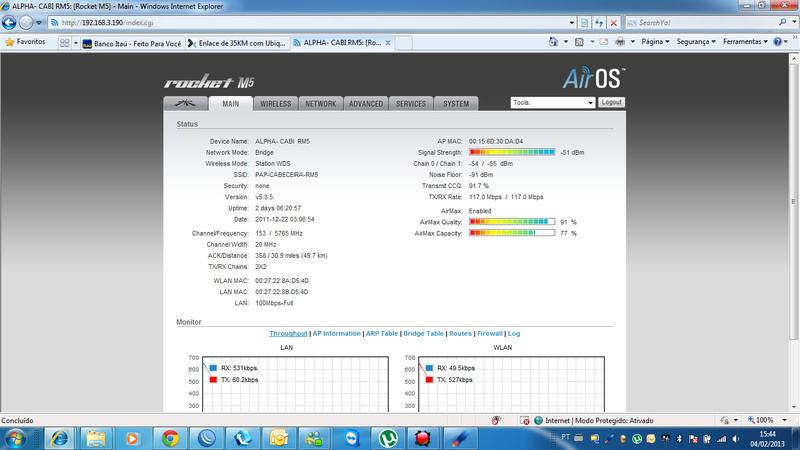Switch to the Banco Itaú tab
800x450 pixels.
point(132,43)
